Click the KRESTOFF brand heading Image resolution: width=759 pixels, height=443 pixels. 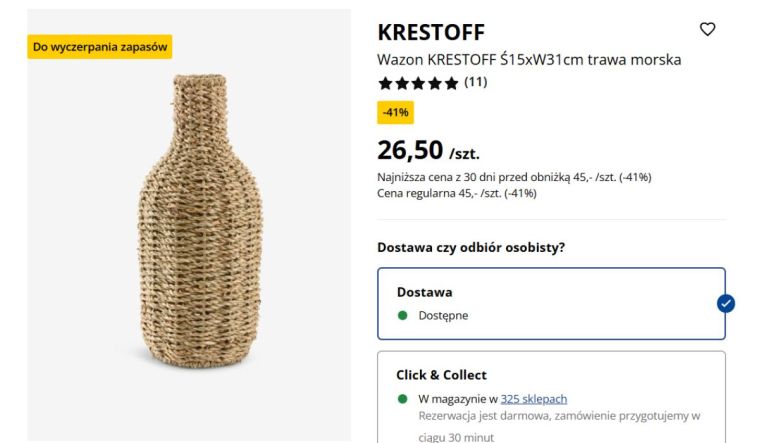(430, 32)
